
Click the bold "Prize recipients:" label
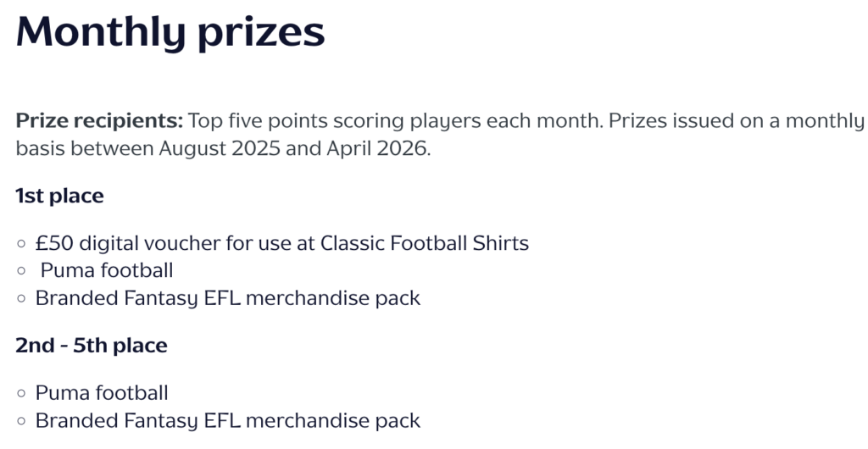pos(99,120)
